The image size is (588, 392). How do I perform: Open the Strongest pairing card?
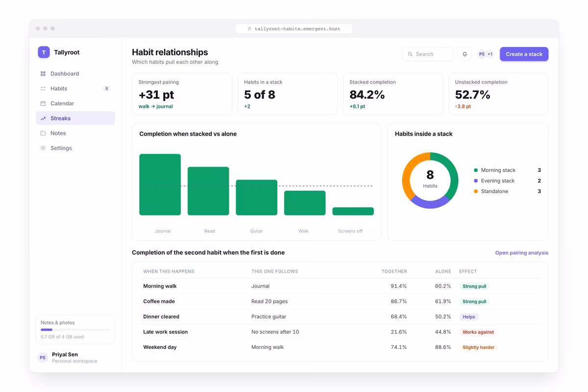182,94
